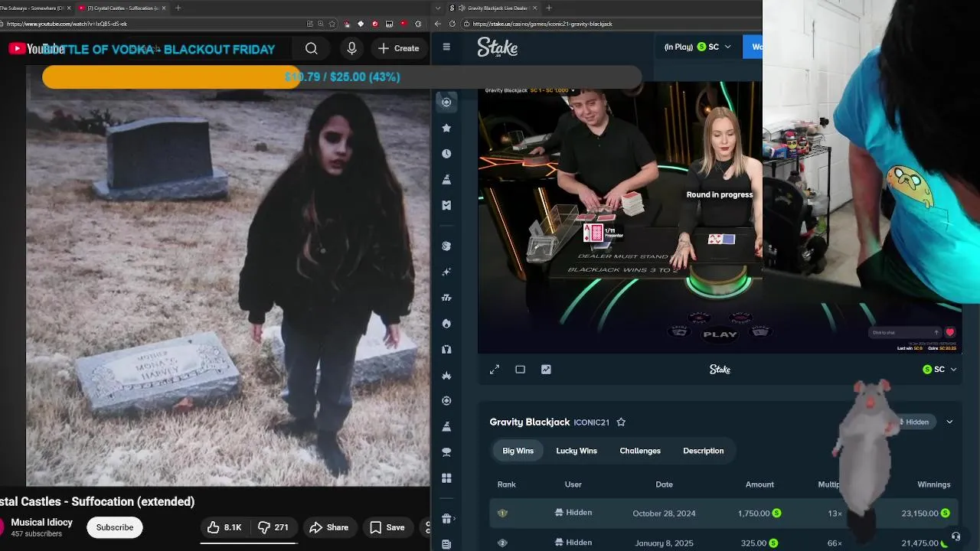Switch game to theatre mode
This screenshot has height=551, width=980.
[x=521, y=370]
